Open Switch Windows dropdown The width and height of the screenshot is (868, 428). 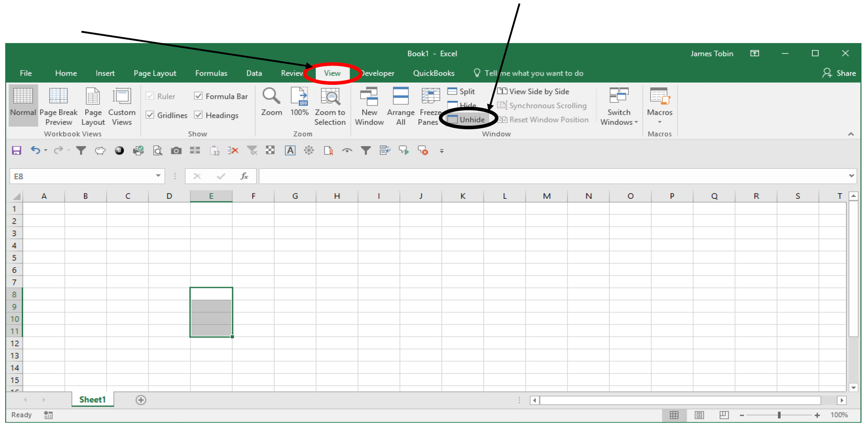click(619, 107)
